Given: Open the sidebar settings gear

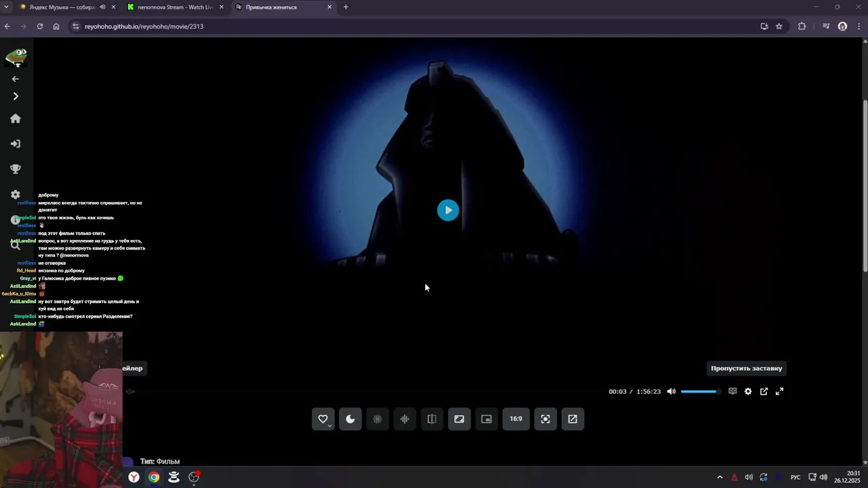Looking at the screenshot, I should [x=16, y=195].
